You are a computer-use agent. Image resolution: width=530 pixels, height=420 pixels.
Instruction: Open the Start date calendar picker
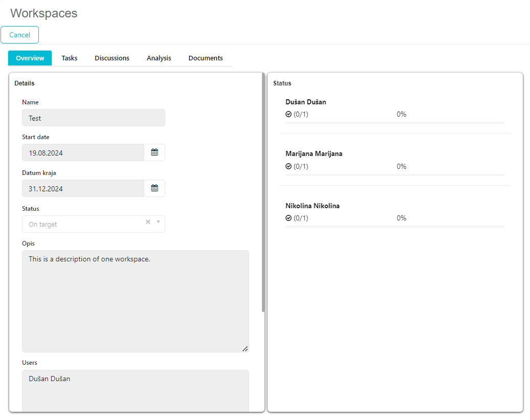154,152
